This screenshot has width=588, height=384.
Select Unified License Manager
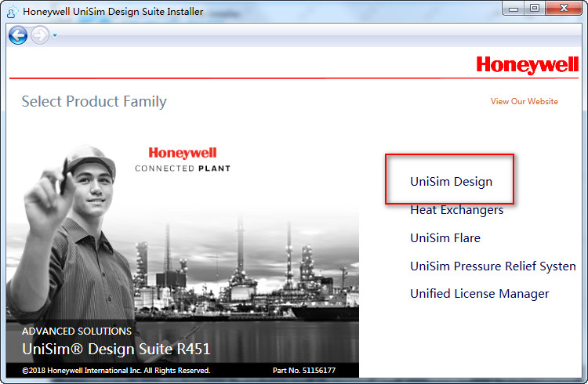[479, 294]
